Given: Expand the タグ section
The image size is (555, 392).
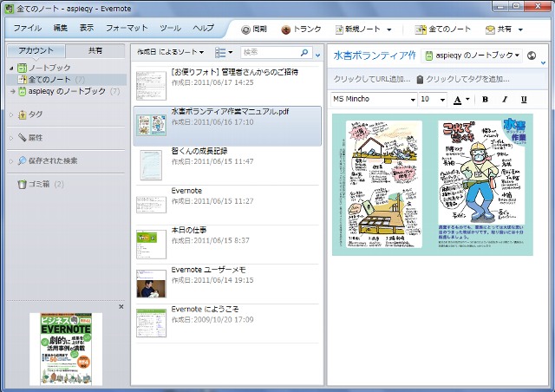Looking at the screenshot, I should coord(11,114).
